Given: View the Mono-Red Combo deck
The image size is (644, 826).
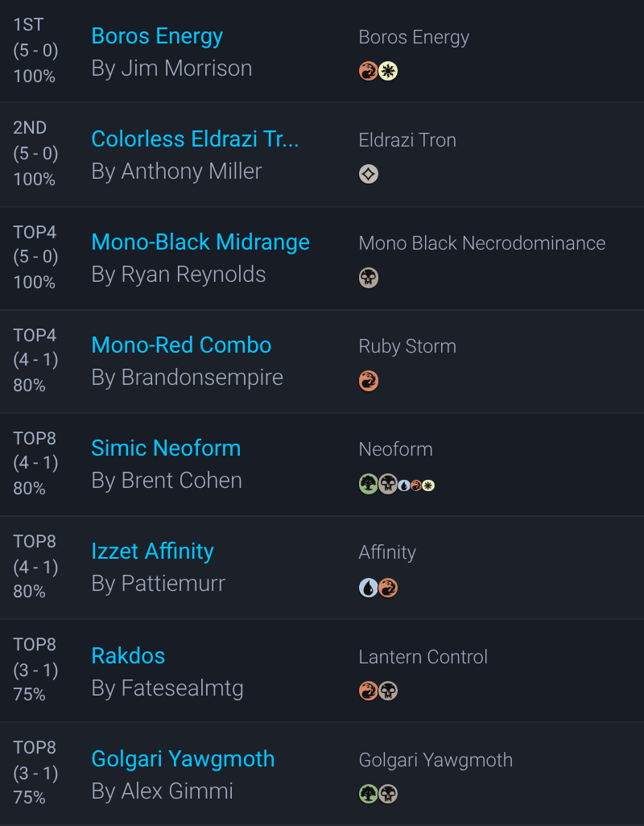Looking at the screenshot, I should click(181, 345).
